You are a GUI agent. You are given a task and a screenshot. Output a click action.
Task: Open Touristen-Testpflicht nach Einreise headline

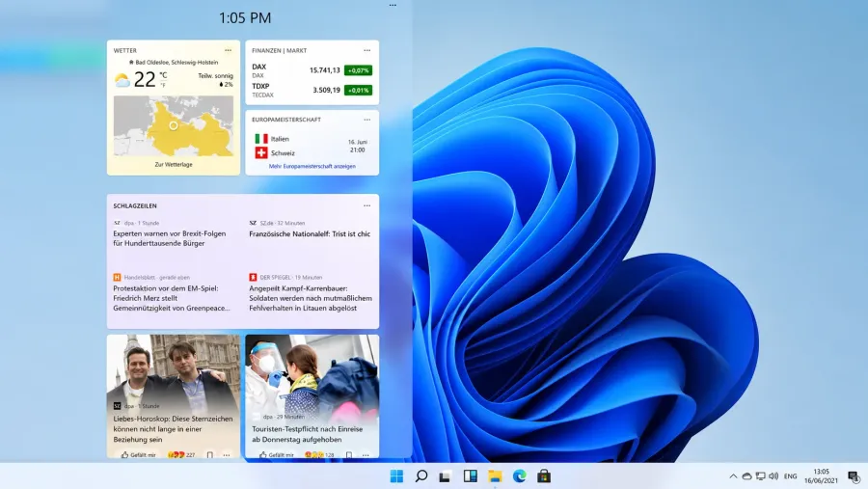[308, 434]
